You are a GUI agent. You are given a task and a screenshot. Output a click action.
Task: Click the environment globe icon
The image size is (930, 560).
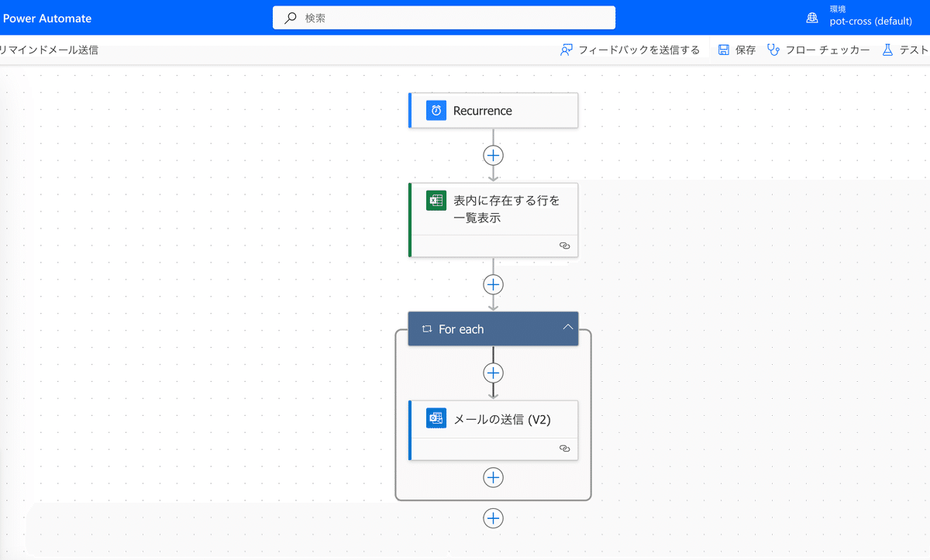812,18
